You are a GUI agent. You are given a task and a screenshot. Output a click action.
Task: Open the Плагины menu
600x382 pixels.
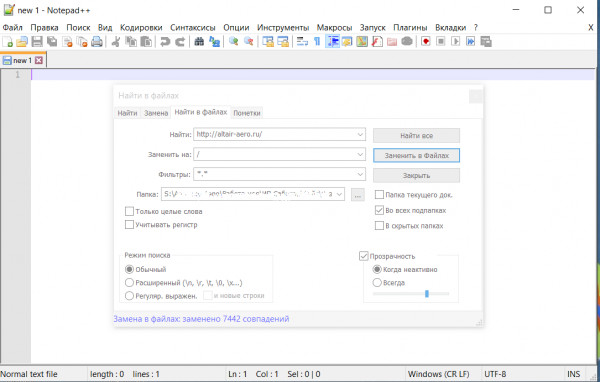click(410, 28)
